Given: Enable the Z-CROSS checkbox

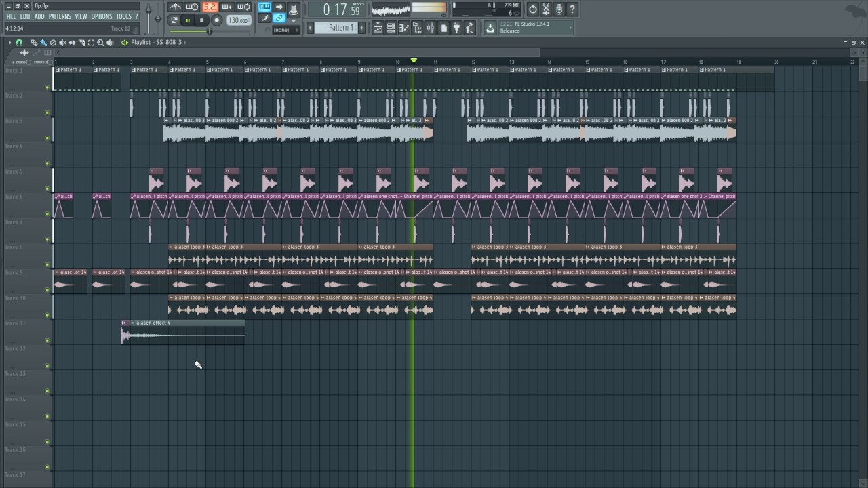Looking at the screenshot, I should tap(28, 62).
